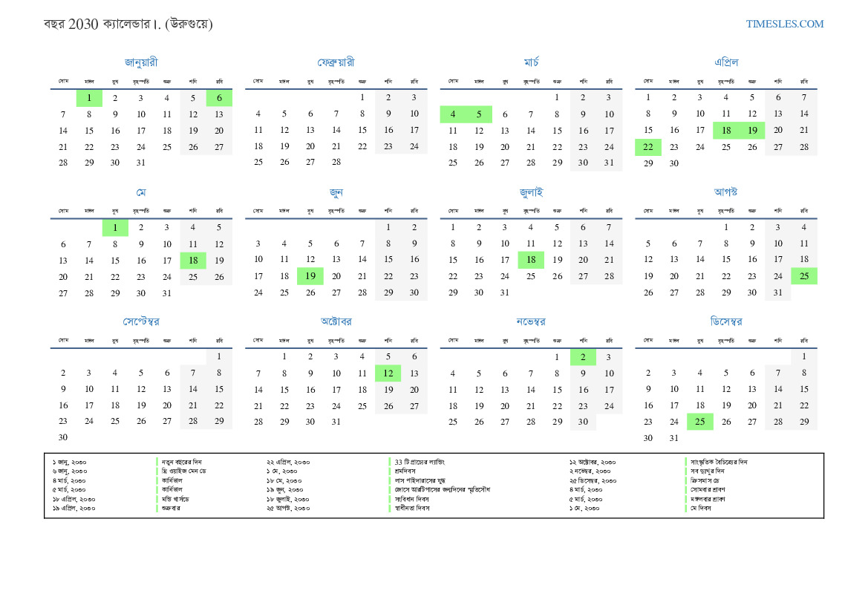Select the এপ্রিল month heading

click(x=725, y=62)
